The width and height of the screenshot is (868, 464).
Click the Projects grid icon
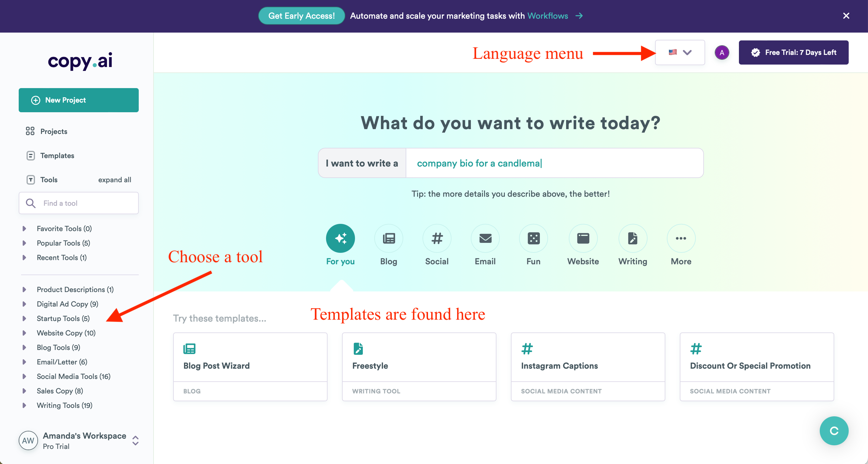tap(30, 131)
